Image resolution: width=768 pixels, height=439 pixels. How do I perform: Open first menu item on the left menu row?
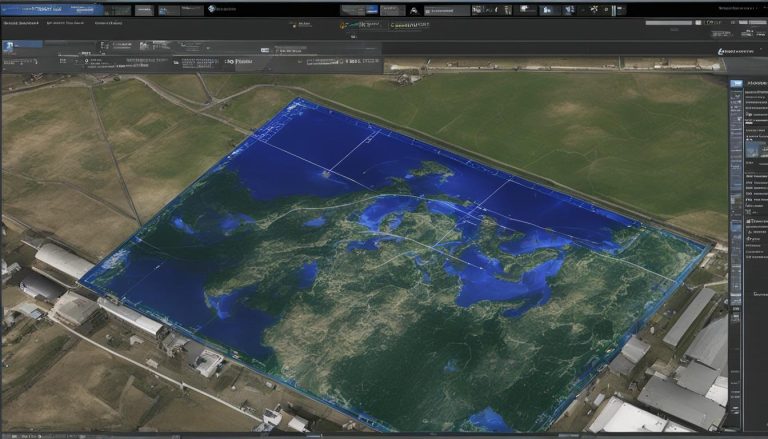[x=21, y=23]
